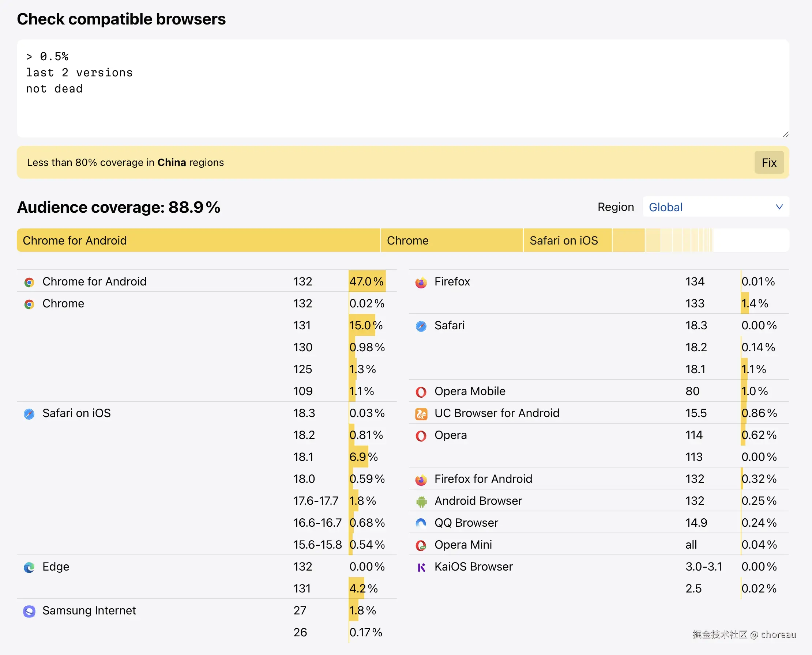The width and height of the screenshot is (812, 655).
Task: Select the Edge browser icon
Action: [29, 567]
